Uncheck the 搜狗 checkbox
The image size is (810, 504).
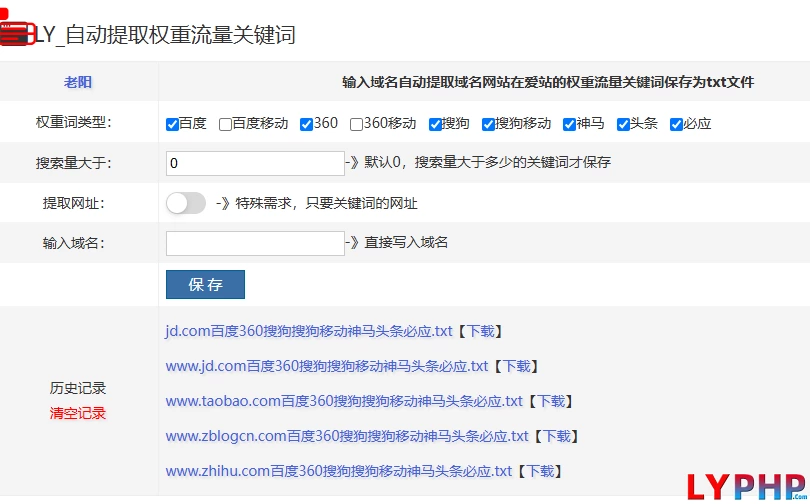pyautogui.click(x=435, y=124)
